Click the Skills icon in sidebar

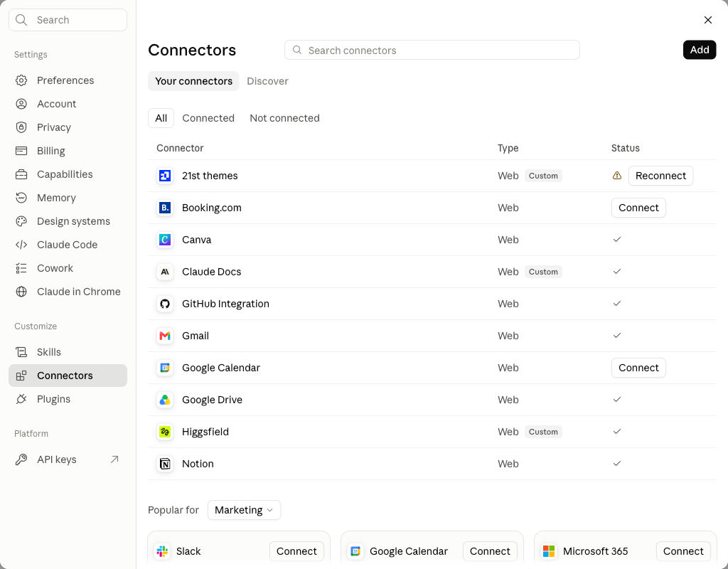click(x=21, y=352)
